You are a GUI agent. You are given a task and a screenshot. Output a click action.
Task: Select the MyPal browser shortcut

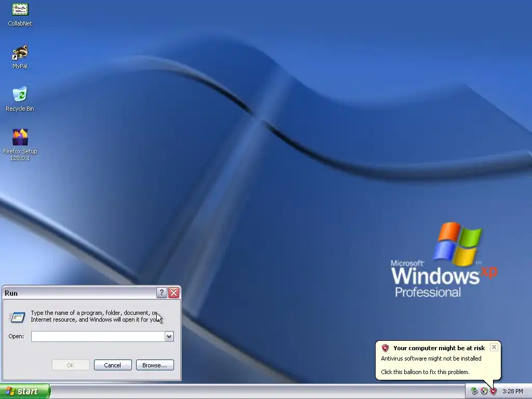pos(20,57)
